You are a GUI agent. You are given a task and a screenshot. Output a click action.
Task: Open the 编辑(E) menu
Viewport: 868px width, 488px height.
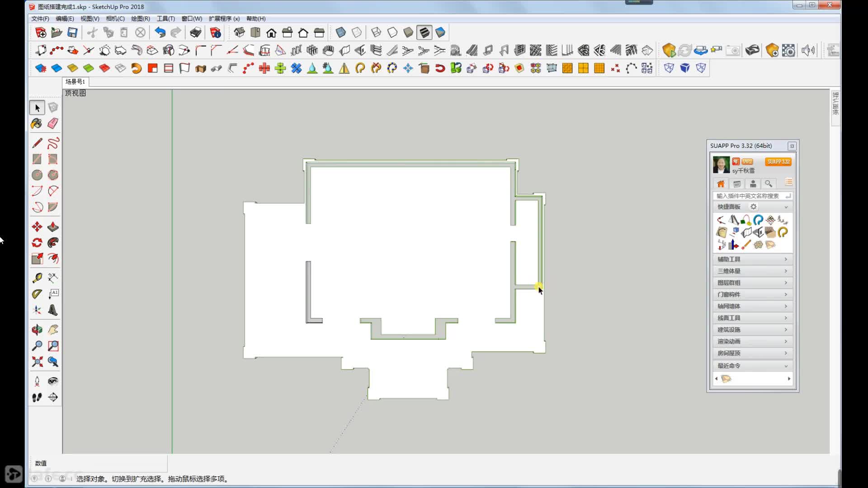coord(65,19)
